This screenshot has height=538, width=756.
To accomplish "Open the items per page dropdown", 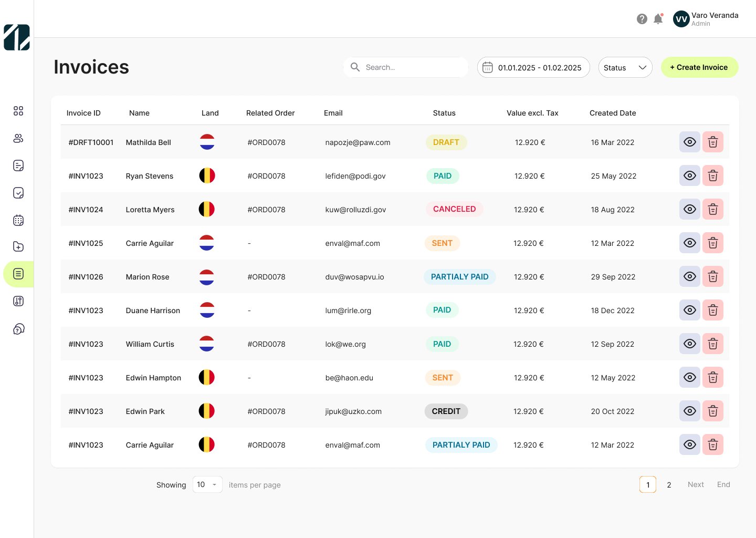I will 207,484.
